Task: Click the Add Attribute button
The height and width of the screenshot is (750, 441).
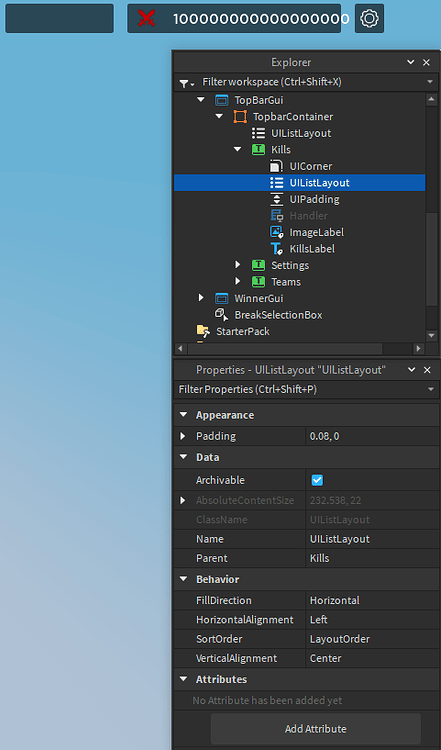Action: tap(316, 729)
